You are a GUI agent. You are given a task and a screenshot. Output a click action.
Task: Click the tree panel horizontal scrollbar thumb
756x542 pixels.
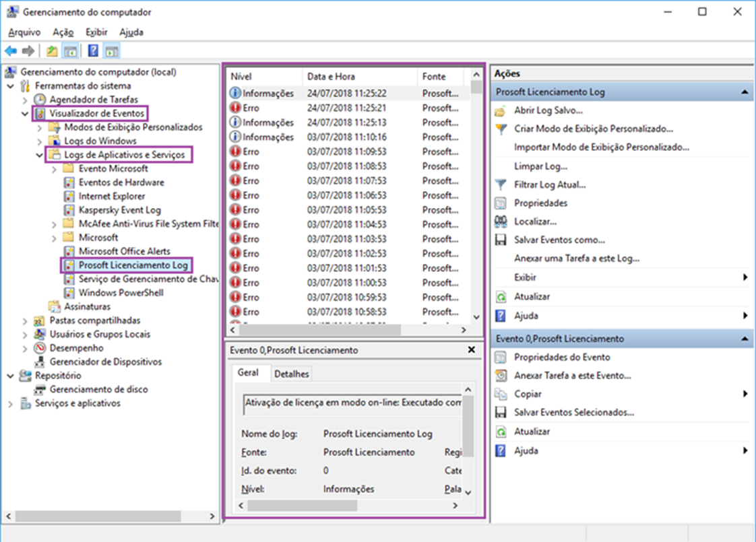tap(98, 516)
